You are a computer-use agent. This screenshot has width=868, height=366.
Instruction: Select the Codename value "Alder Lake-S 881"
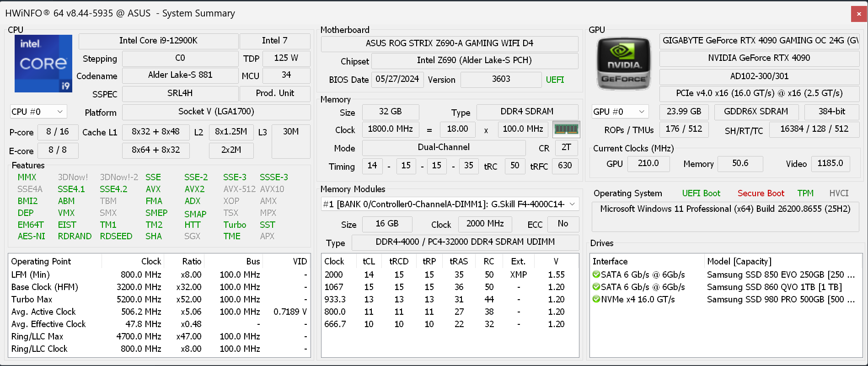point(180,75)
